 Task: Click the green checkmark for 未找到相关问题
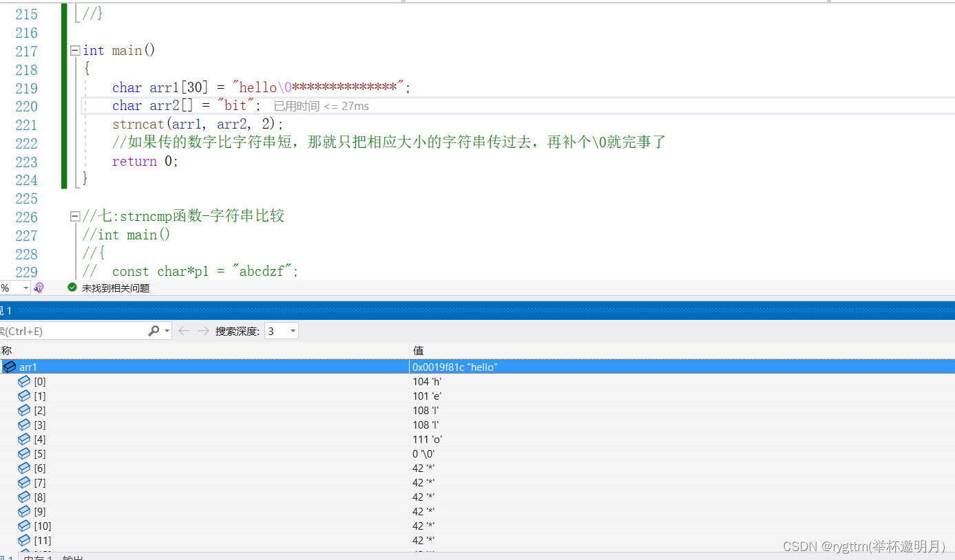(72, 288)
